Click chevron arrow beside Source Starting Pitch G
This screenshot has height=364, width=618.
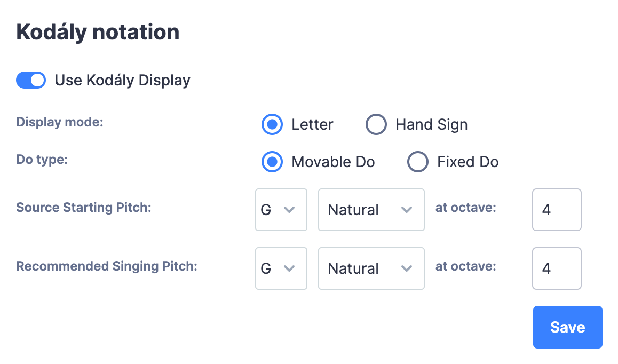289,210
